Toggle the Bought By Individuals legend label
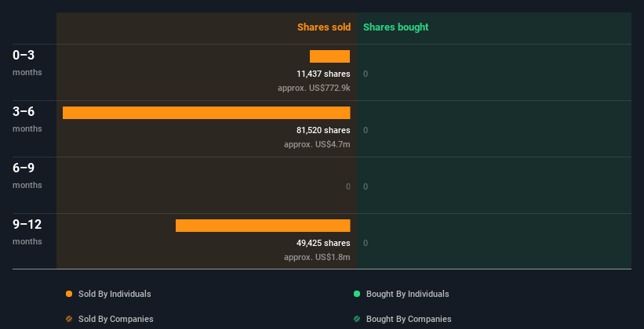The height and width of the screenshot is (329, 644). pyautogui.click(x=407, y=294)
